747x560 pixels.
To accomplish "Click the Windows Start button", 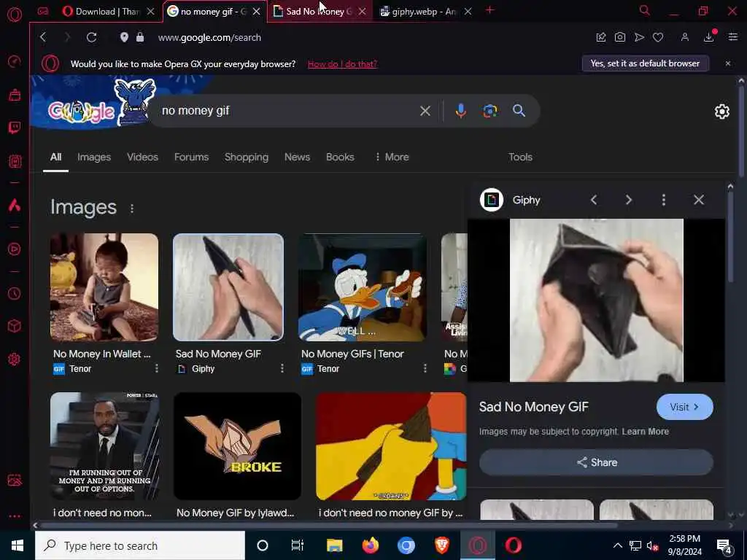I will pyautogui.click(x=18, y=545).
